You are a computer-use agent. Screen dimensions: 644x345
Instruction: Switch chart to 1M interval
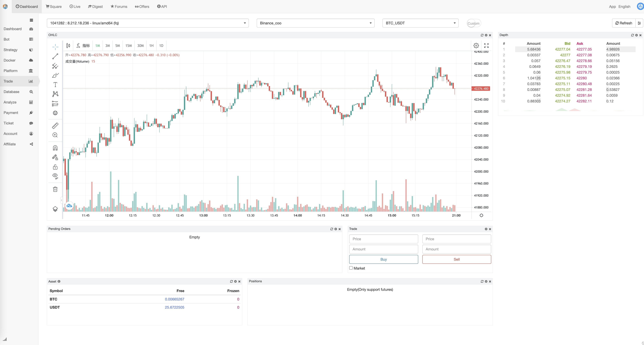coord(98,46)
